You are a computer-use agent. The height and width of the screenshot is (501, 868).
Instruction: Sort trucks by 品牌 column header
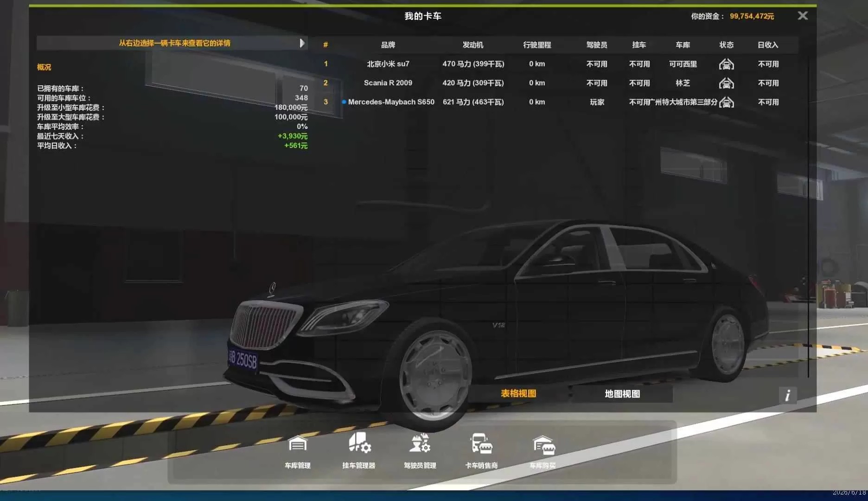(388, 45)
